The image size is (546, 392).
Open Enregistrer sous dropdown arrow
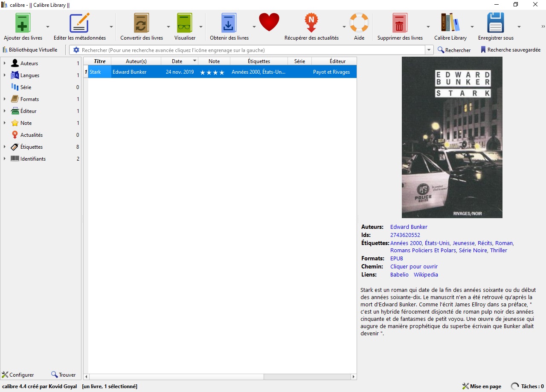click(519, 26)
